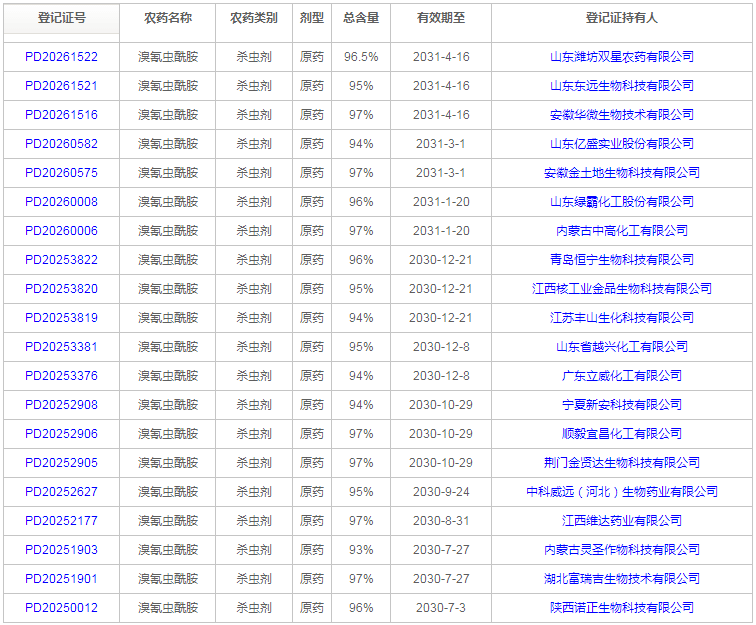Open holder 山东东远生物科技有限公司
This screenshot has height=625, width=756.
622,86
